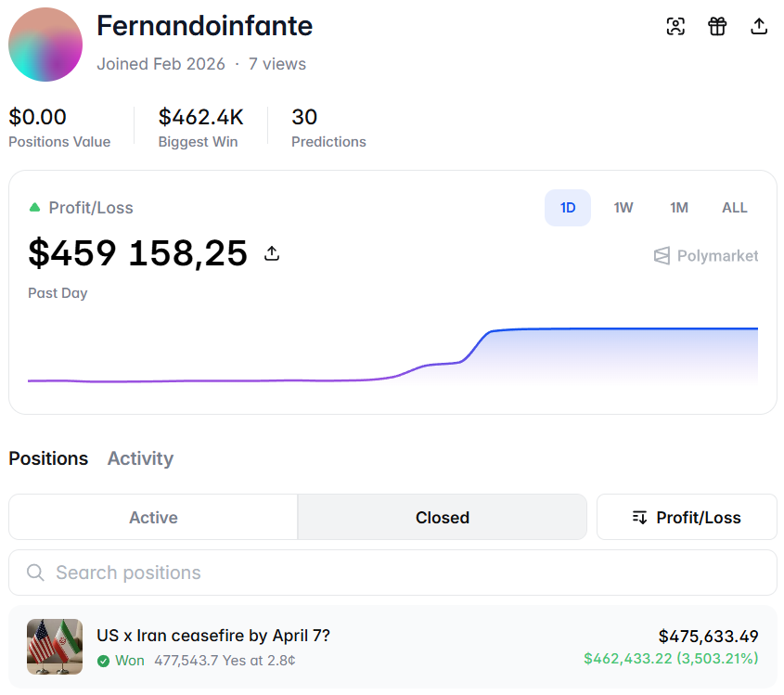Click the Joined Feb 2026 text

click(161, 64)
